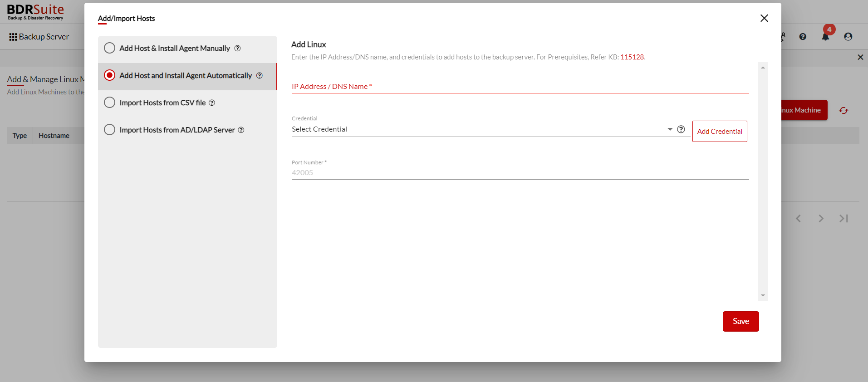Click the Credential help question icon
868x382 pixels.
tap(681, 129)
